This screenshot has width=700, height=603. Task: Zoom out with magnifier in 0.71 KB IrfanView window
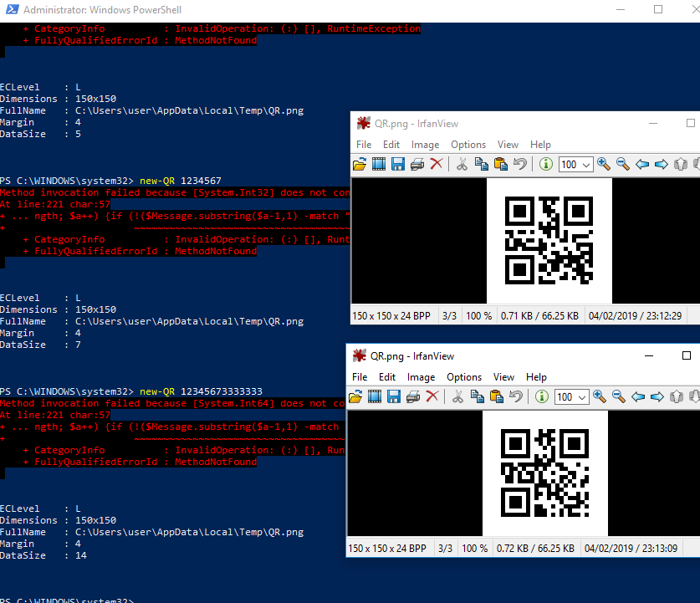pyautogui.click(x=623, y=164)
